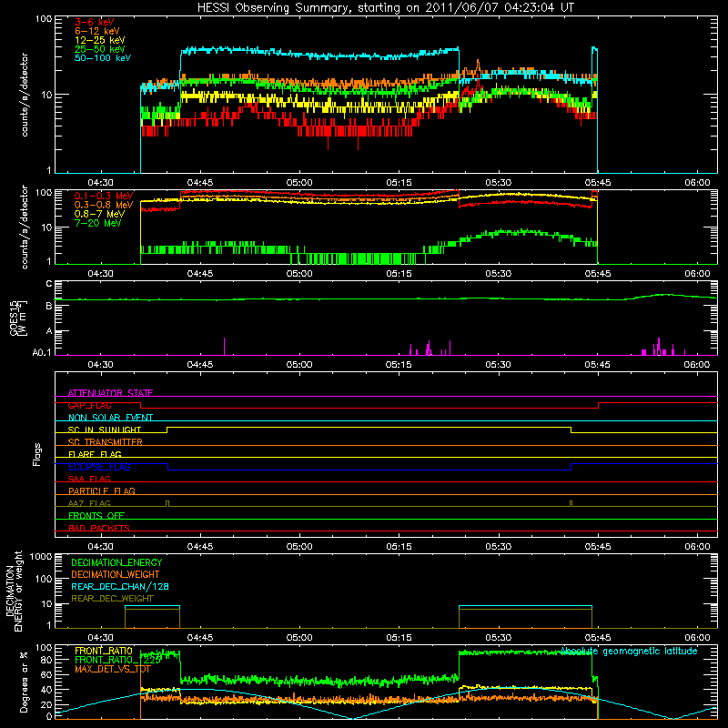
Task: Click the GAP_FLAG label
Action: pos(89,405)
